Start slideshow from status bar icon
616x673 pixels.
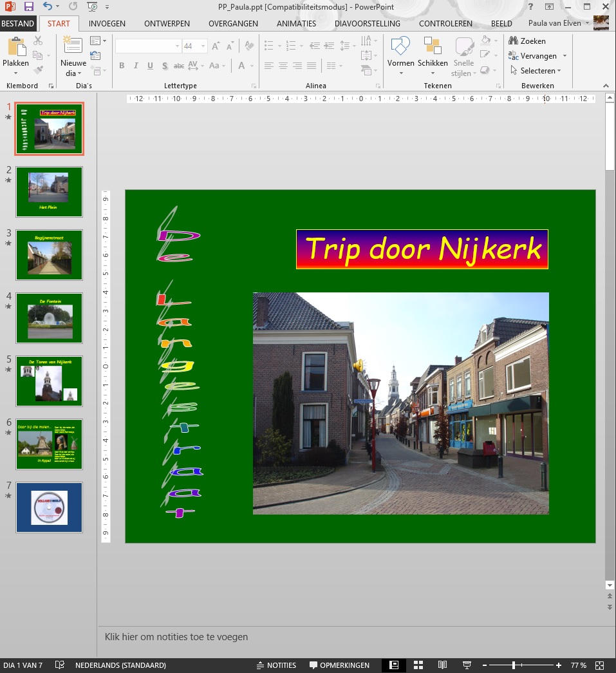tap(467, 665)
